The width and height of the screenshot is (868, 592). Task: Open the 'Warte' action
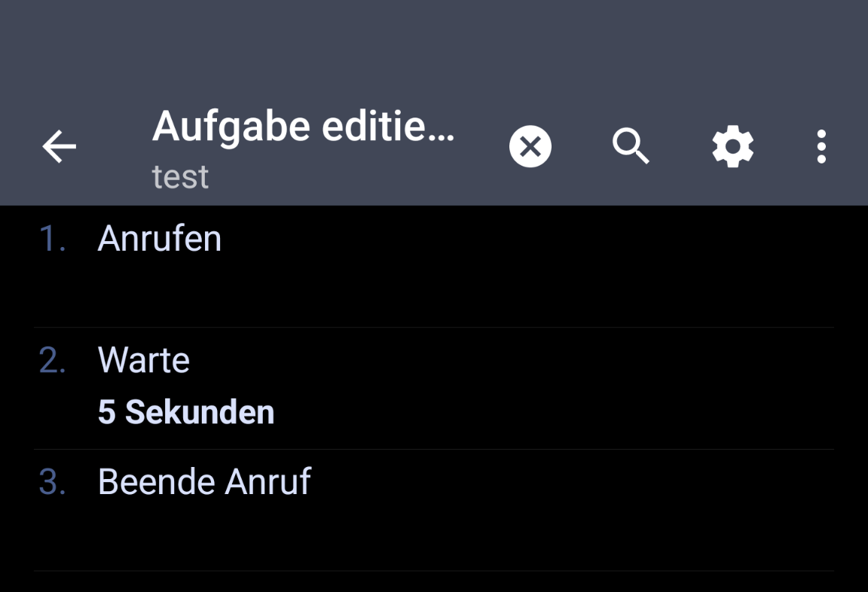coord(144,361)
